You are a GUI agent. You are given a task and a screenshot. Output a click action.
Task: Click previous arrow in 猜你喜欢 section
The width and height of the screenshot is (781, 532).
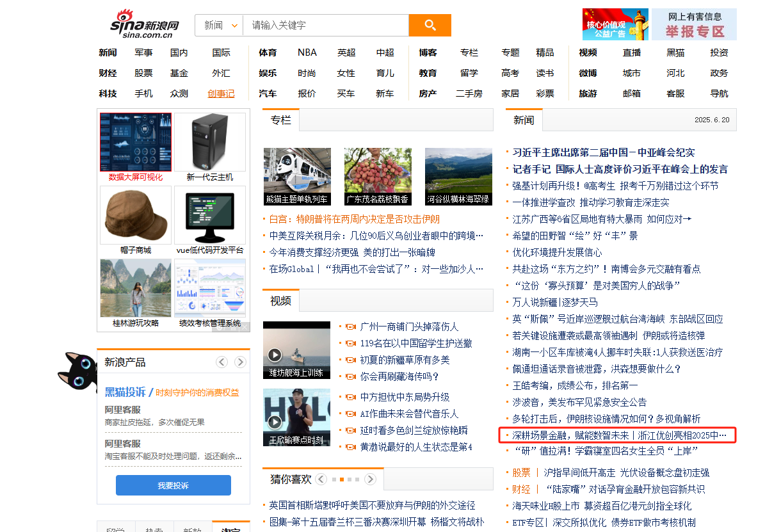point(321,479)
